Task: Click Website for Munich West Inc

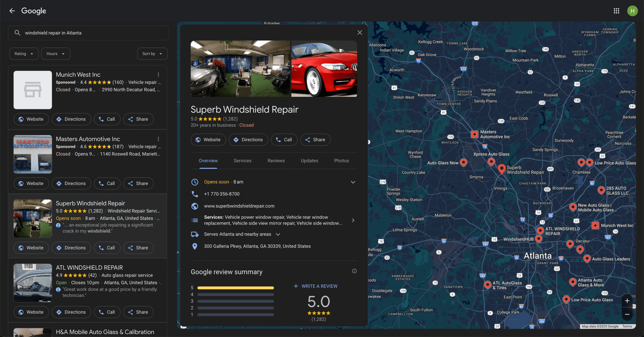Action: pos(31,119)
